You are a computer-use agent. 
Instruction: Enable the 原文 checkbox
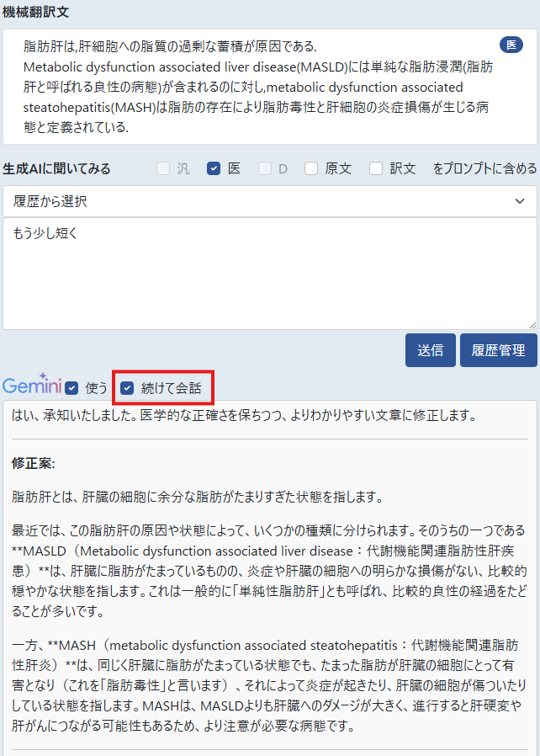pyautogui.click(x=311, y=168)
